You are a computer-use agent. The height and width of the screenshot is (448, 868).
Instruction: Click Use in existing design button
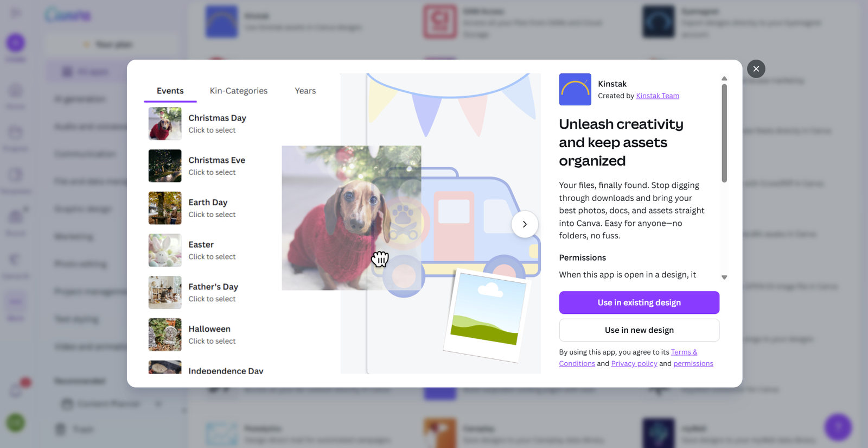point(639,302)
